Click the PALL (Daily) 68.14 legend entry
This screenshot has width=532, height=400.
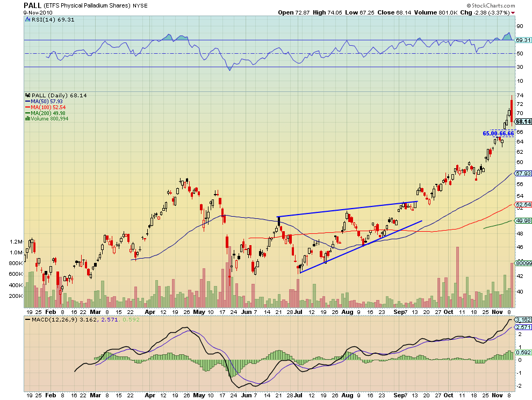point(59,95)
